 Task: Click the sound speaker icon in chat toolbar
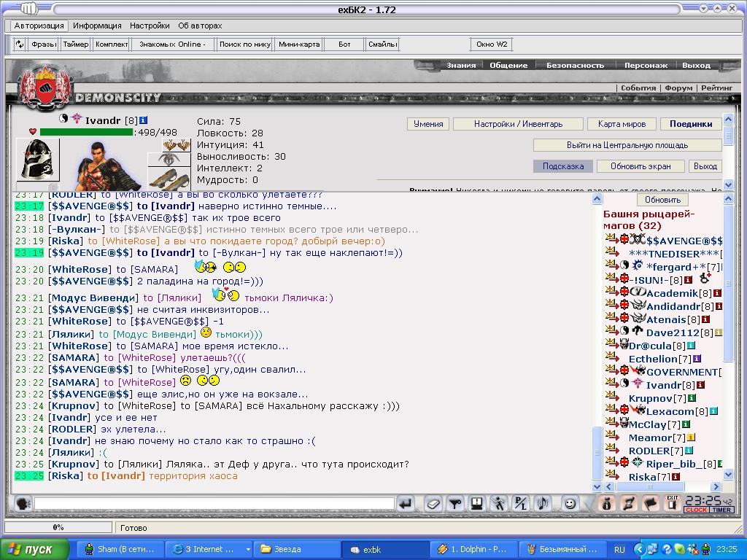542,503
